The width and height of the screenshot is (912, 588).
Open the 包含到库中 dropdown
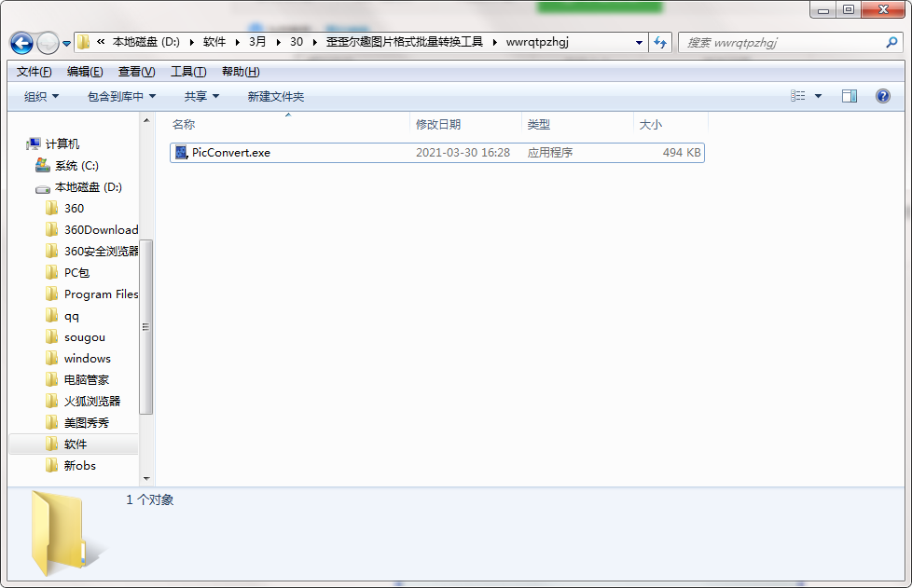click(121, 97)
